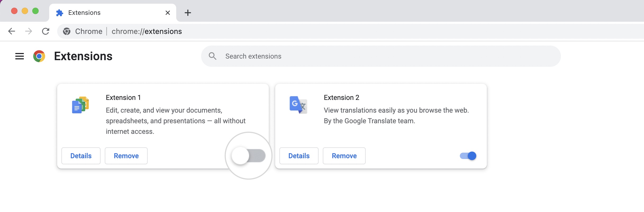Enable the Extension 1 toggle
The height and width of the screenshot is (212, 644).
[x=248, y=156]
